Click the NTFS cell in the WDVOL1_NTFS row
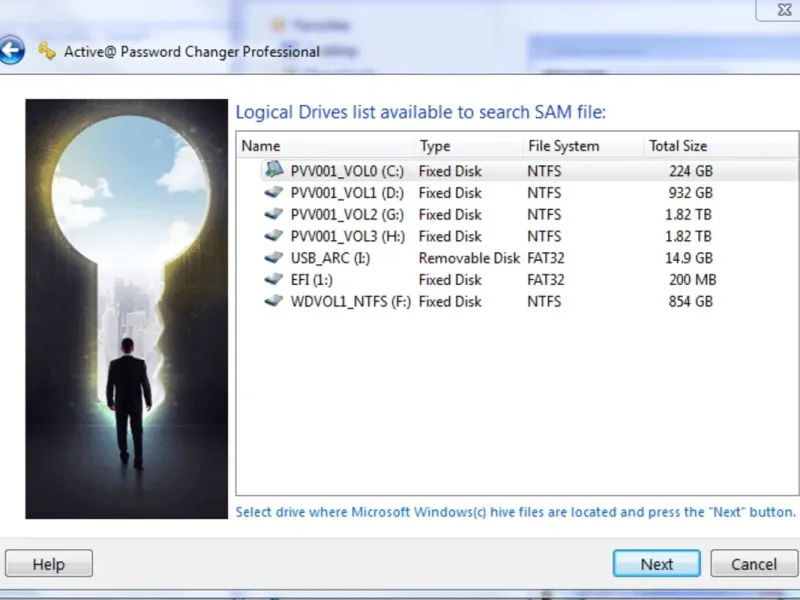 [x=544, y=302]
